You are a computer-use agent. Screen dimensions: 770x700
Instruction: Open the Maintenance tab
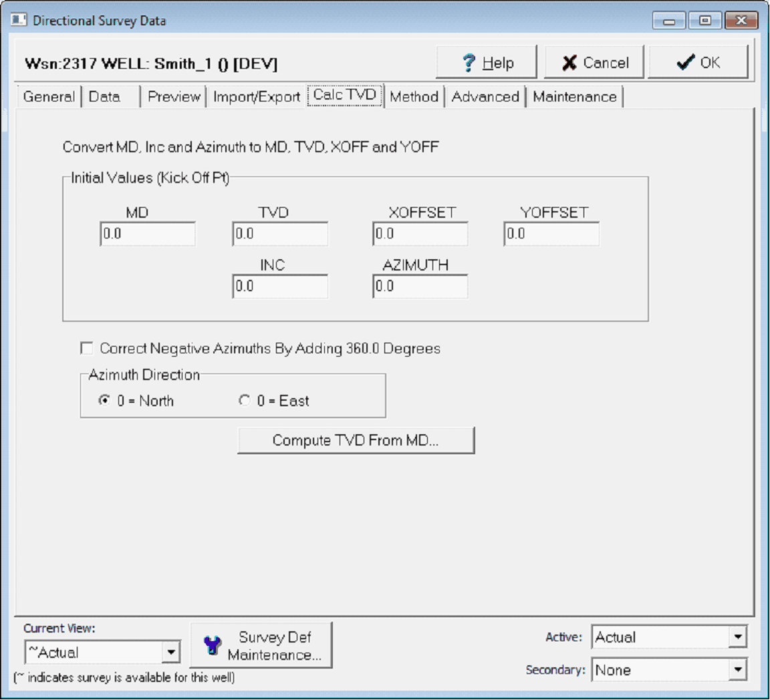tap(575, 97)
